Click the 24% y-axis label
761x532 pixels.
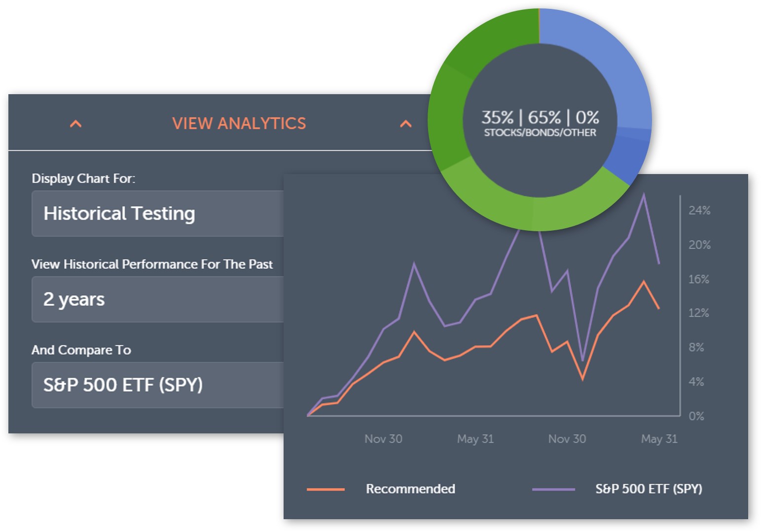pyautogui.click(x=699, y=211)
